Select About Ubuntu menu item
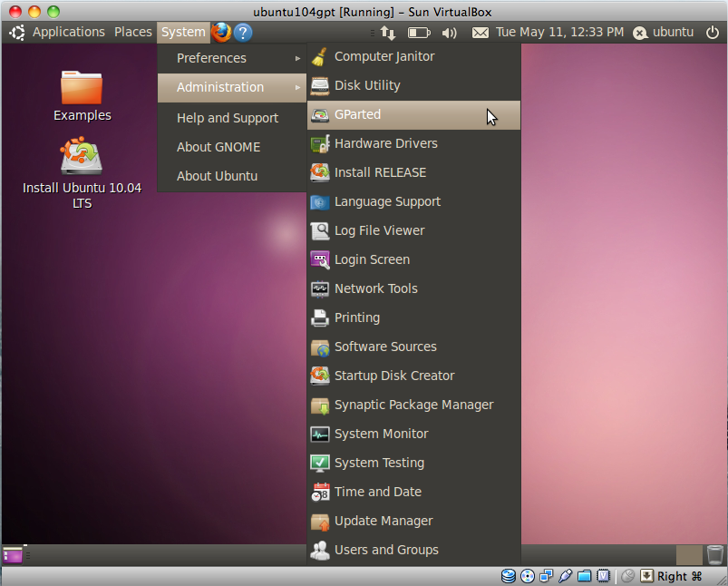This screenshot has width=728, height=586. (x=232, y=176)
